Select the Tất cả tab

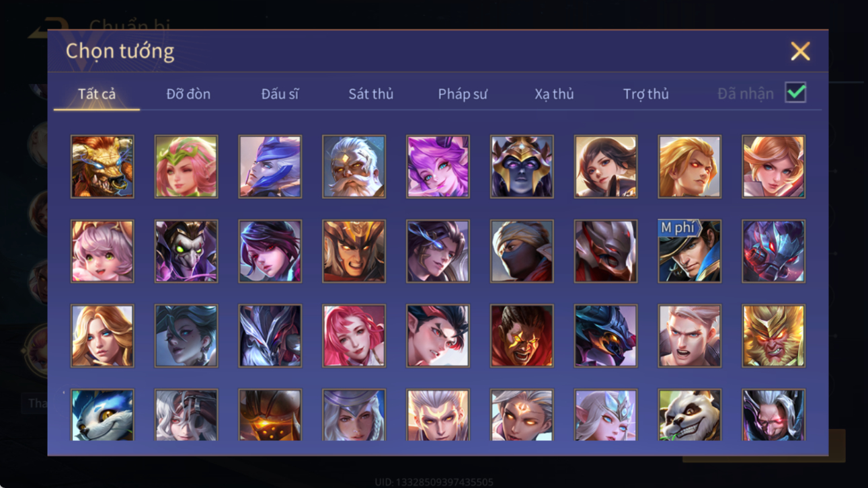97,94
